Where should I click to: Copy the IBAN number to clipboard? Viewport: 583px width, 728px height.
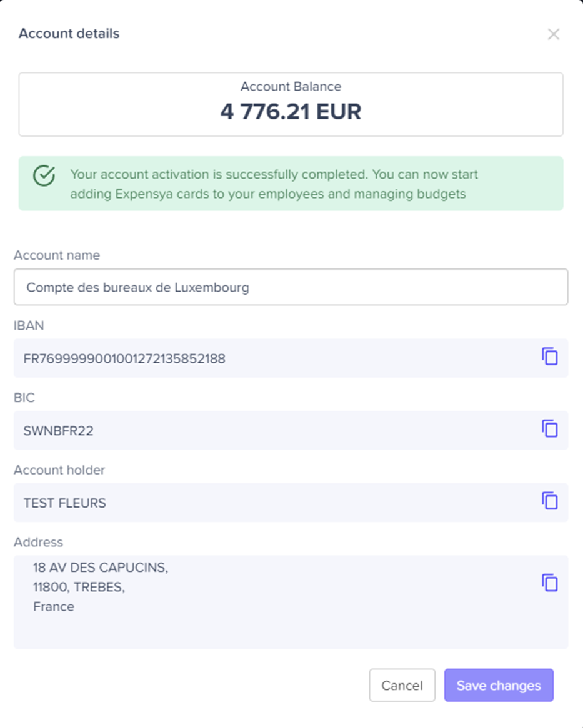[x=549, y=357]
